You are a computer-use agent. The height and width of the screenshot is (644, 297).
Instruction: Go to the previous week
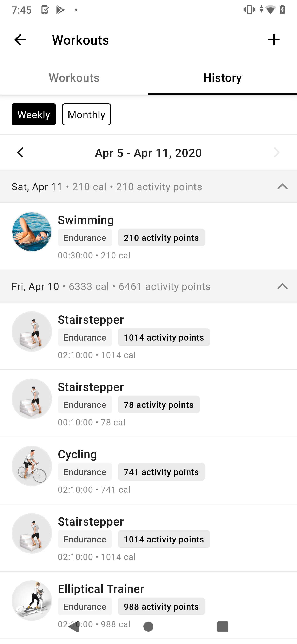[x=20, y=152]
